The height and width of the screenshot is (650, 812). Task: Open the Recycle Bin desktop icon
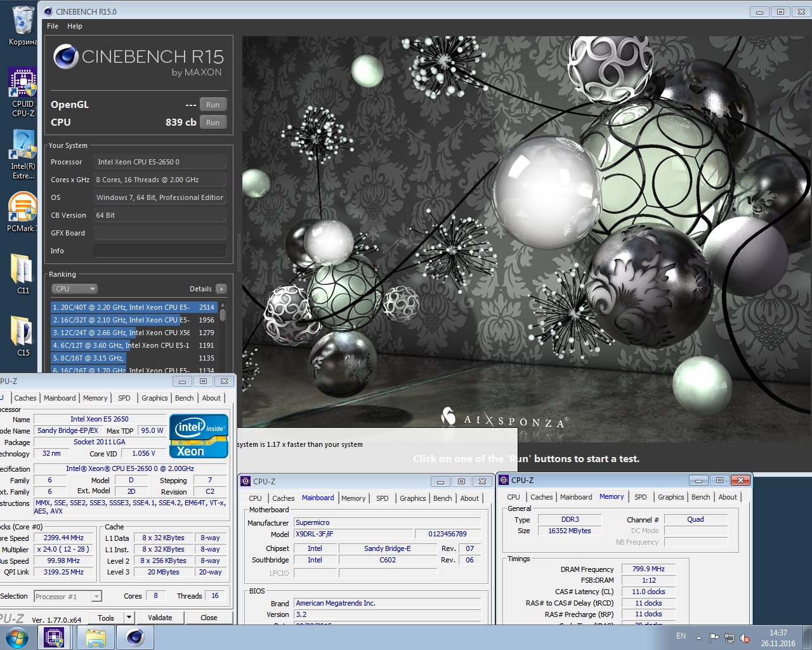pos(23,25)
